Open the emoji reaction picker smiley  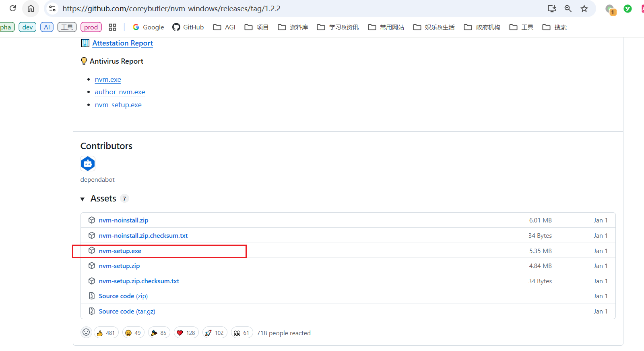(86, 332)
